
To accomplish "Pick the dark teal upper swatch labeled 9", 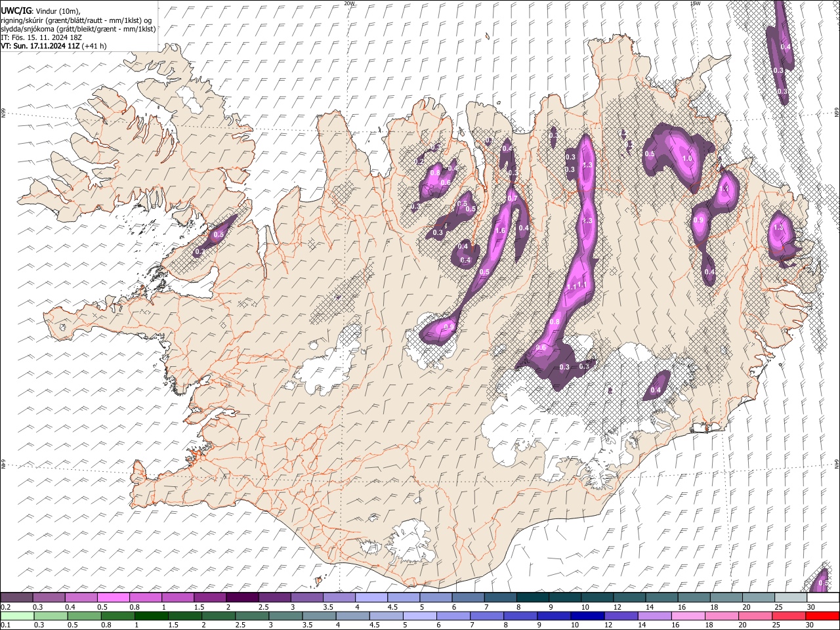I will 564,597.
